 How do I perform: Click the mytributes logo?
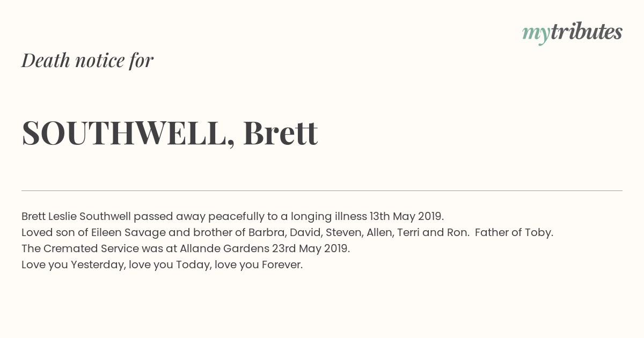[572, 33]
